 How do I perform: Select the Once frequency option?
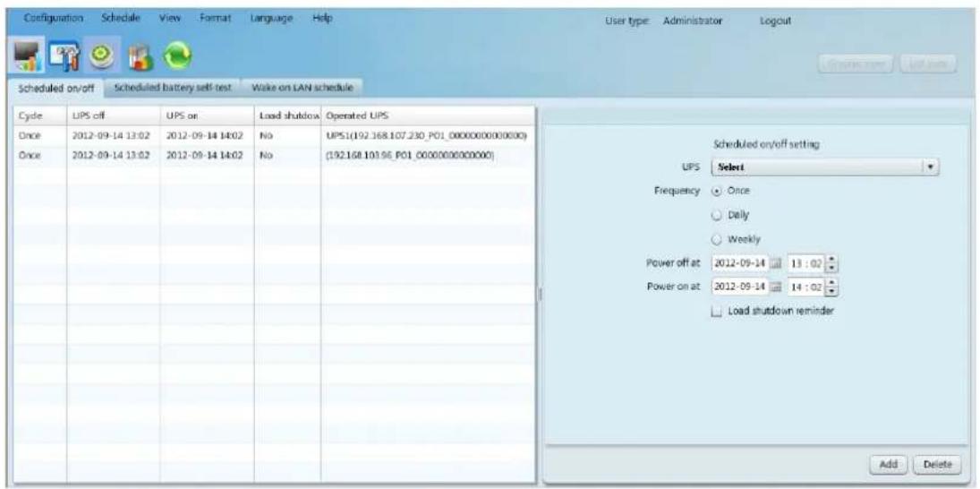(x=718, y=192)
